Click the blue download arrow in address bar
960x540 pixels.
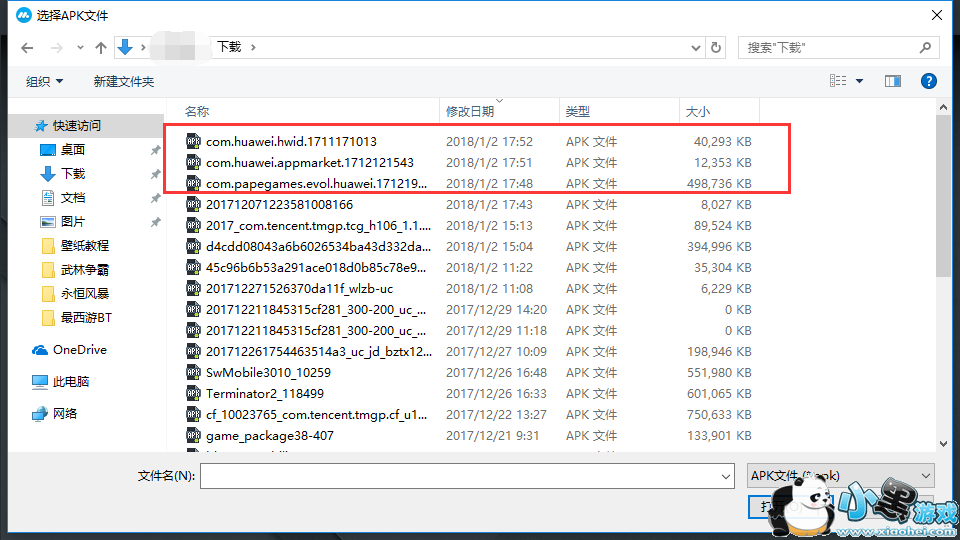tap(125, 47)
